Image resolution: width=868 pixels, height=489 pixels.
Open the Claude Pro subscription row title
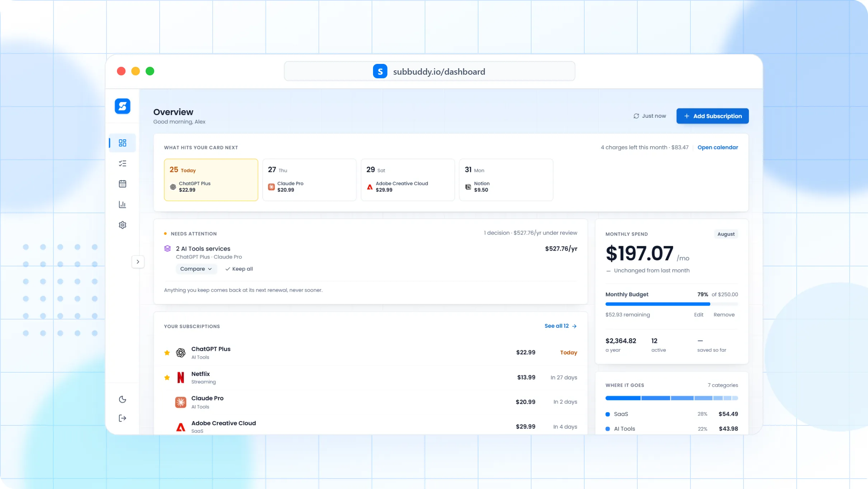(x=207, y=398)
